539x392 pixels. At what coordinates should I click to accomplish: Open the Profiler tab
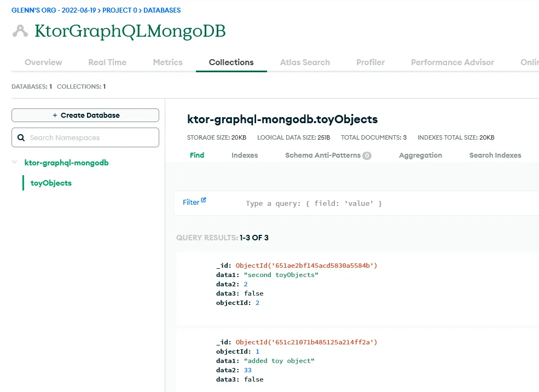pos(370,62)
